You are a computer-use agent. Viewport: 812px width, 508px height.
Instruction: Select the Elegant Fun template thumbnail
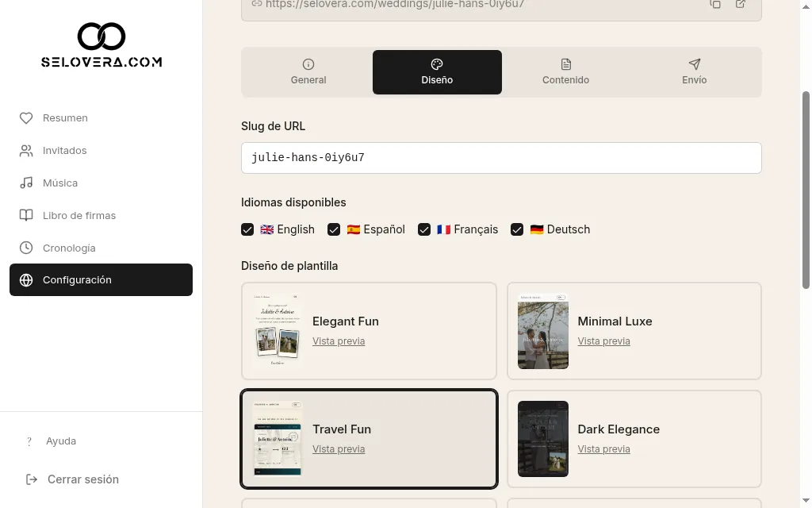278,331
